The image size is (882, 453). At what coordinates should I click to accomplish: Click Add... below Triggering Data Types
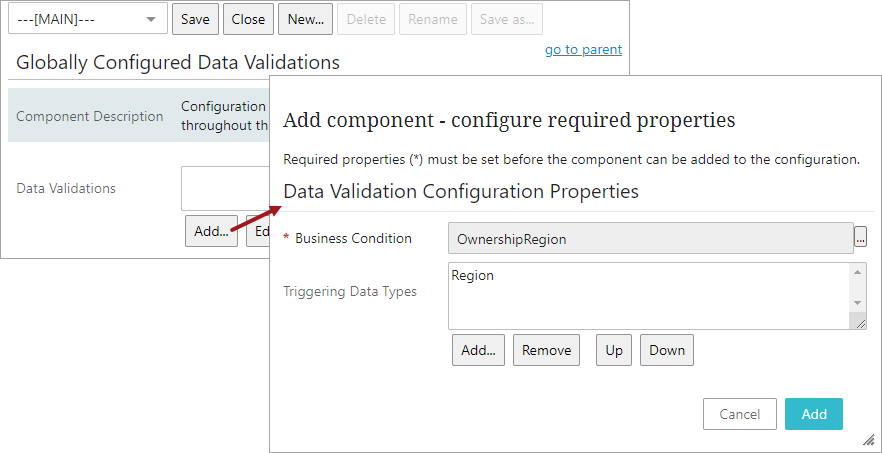[479, 350]
